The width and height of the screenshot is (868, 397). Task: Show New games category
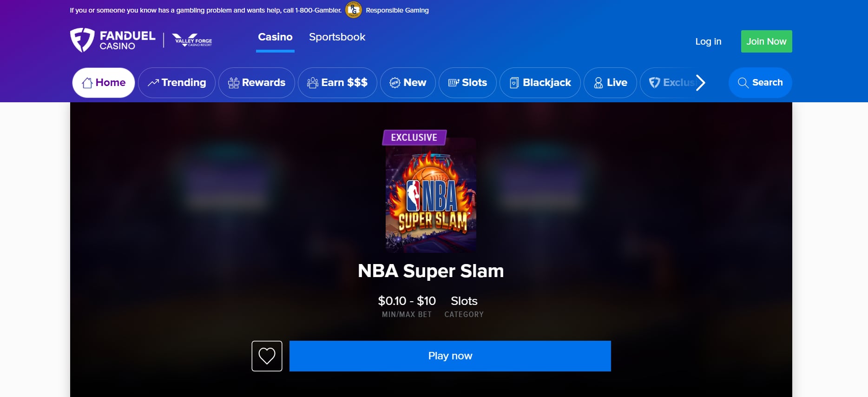(408, 83)
